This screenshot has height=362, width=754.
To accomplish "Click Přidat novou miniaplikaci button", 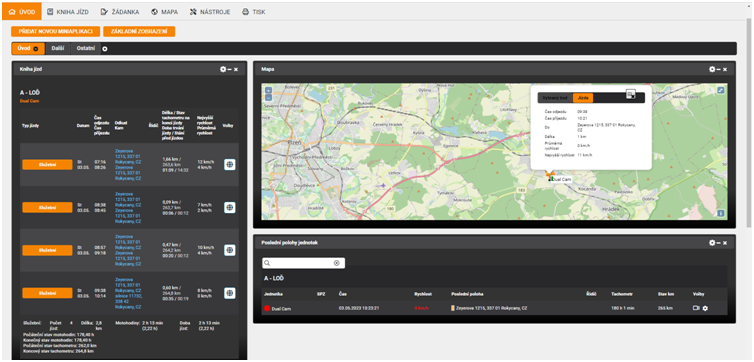I will click(55, 31).
